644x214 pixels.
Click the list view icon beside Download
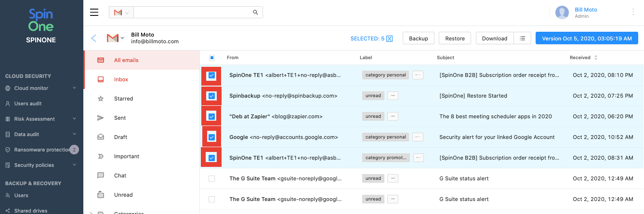[523, 38]
